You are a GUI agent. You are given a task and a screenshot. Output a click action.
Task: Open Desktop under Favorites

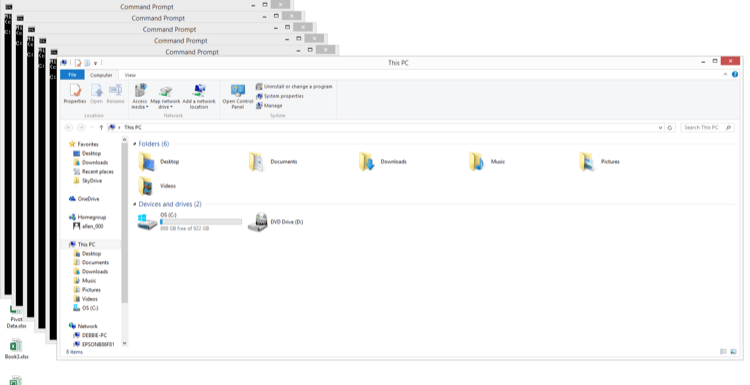87,154
